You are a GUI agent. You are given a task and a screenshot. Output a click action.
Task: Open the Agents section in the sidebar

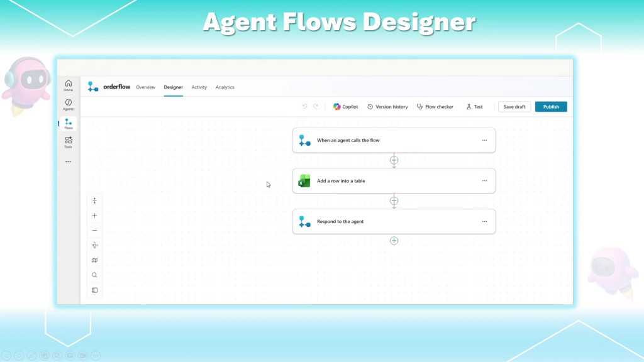(x=68, y=104)
